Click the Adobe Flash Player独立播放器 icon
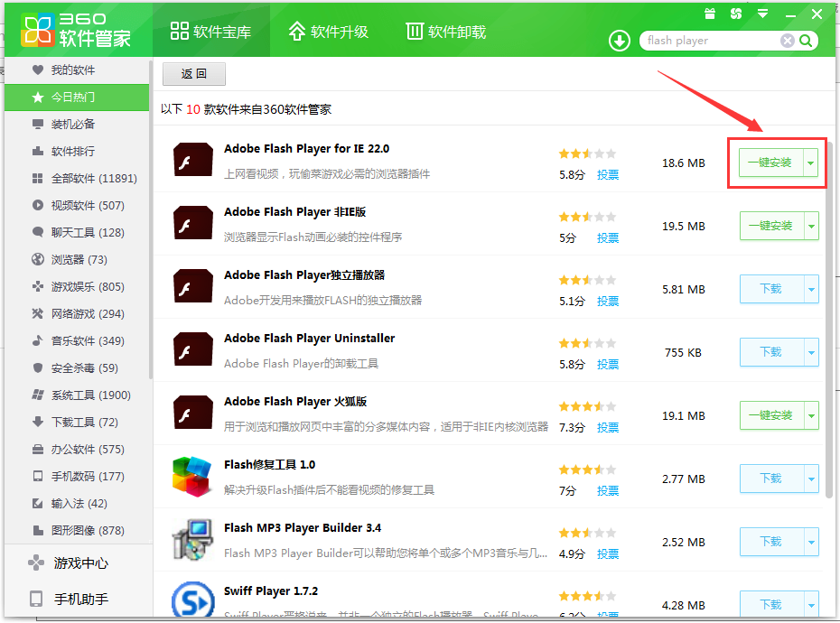The height and width of the screenshot is (623, 840). (x=193, y=286)
